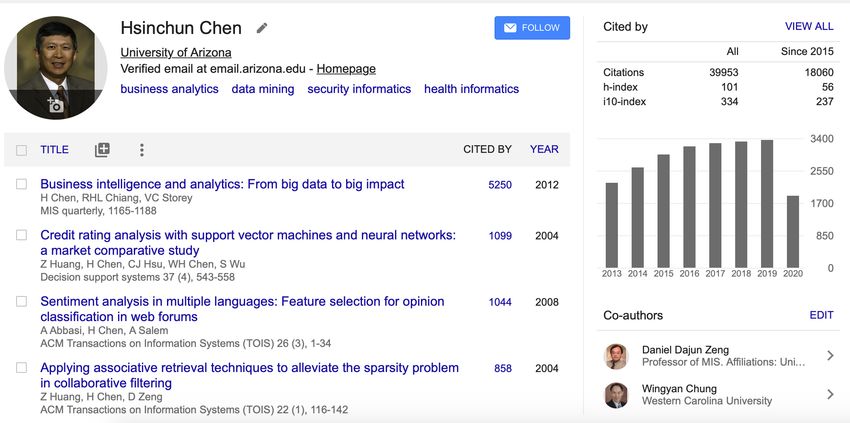Toggle the select-all checkbox next to TITLE
Viewport: 850px width, 423px height.
[21, 150]
